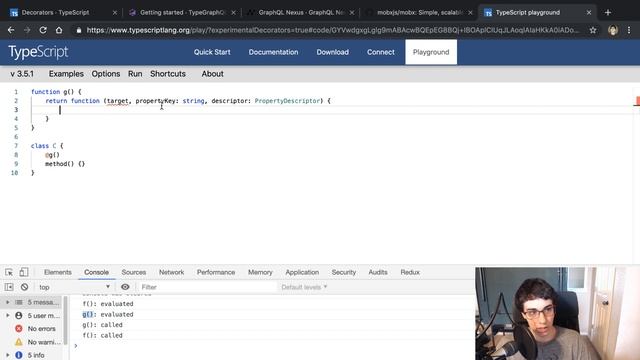The height and width of the screenshot is (360, 640).
Task: Click 'PropertyDescriptor' in the code editor
Action: coord(287,101)
